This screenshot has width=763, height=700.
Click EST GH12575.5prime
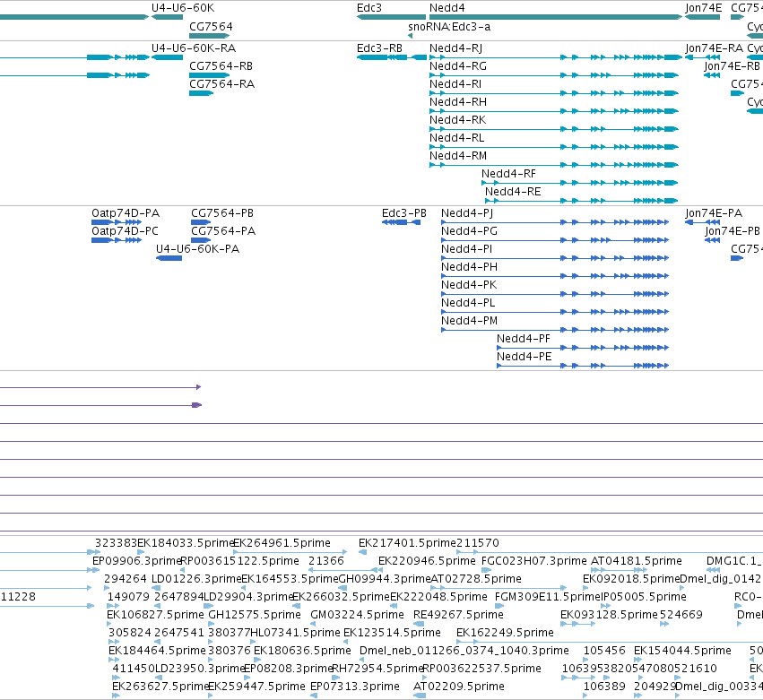pyautogui.click(x=212, y=624)
